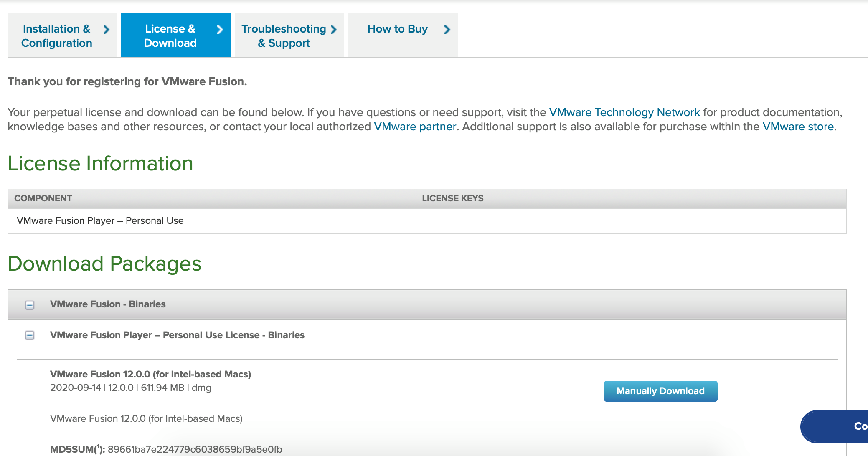Open the Installation & Configuration tab

pyautogui.click(x=57, y=35)
